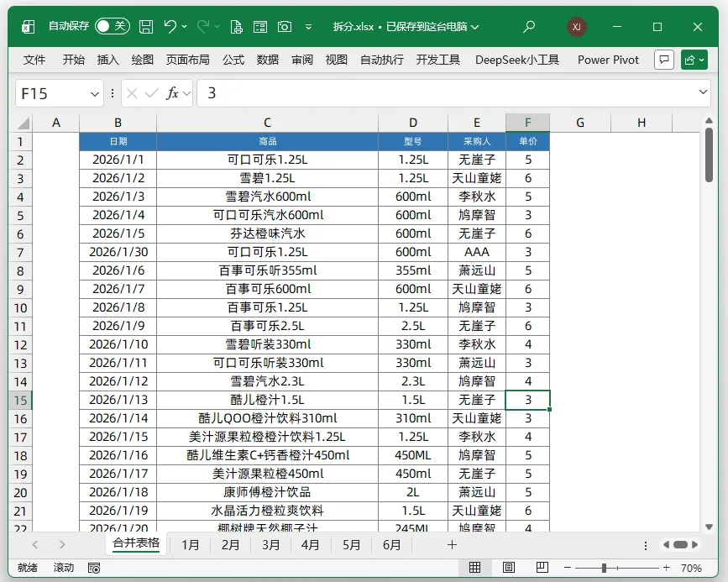Select column C header

[x=267, y=123]
